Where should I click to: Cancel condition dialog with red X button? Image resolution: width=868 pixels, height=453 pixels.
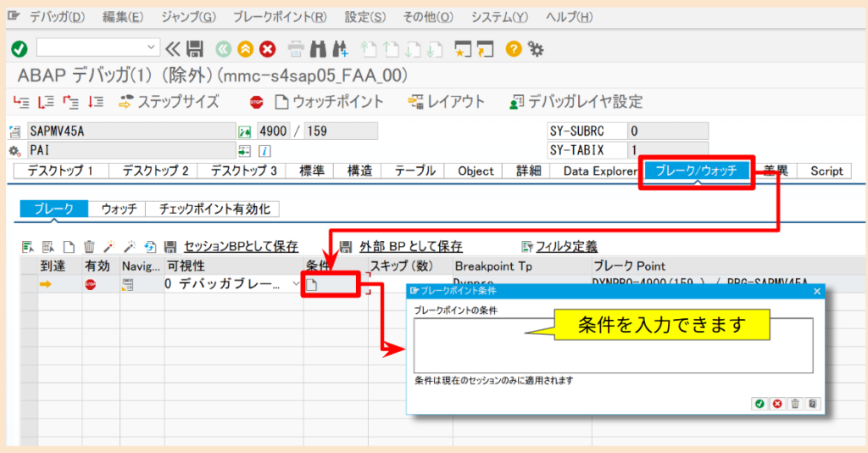point(777,404)
